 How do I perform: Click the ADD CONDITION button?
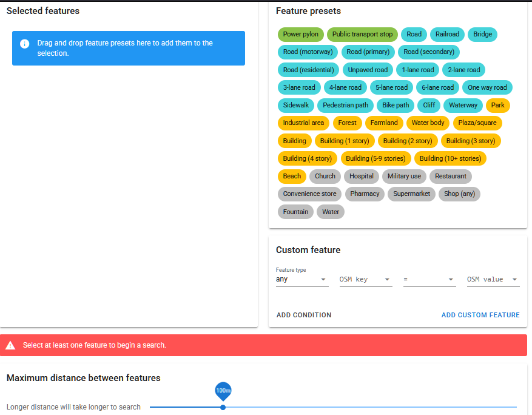pyautogui.click(x=304, y=315)
